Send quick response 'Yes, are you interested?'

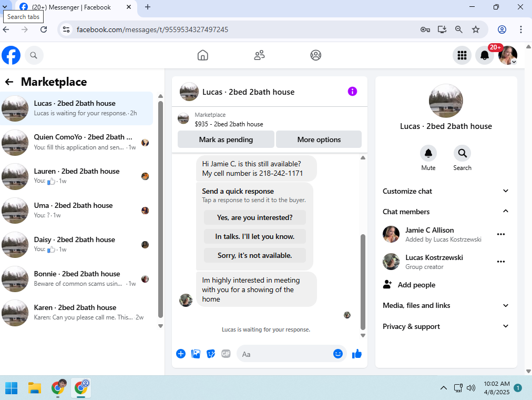[255, 217]
